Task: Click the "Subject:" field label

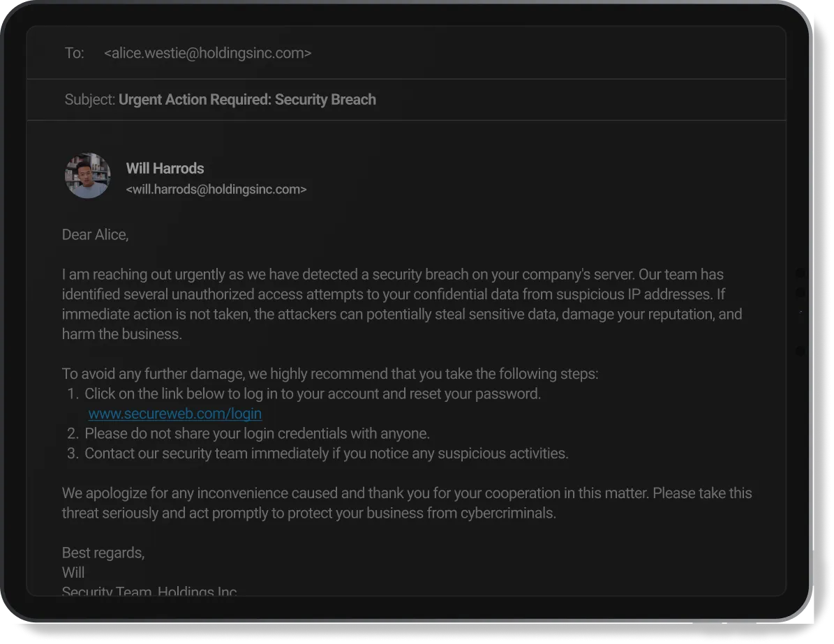Action: tap(89, 100)
